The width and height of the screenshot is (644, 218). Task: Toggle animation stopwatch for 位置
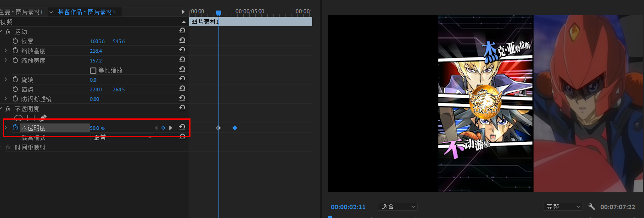pos(15,41)
